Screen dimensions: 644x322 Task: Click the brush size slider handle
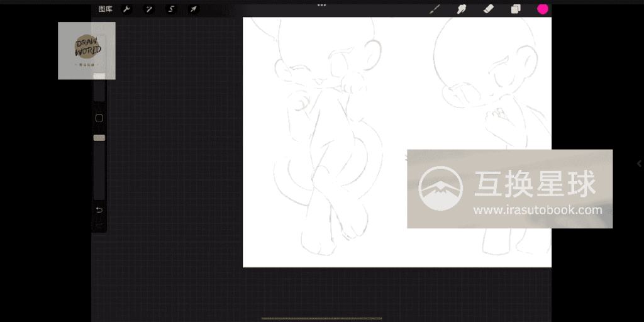(99, 77)
